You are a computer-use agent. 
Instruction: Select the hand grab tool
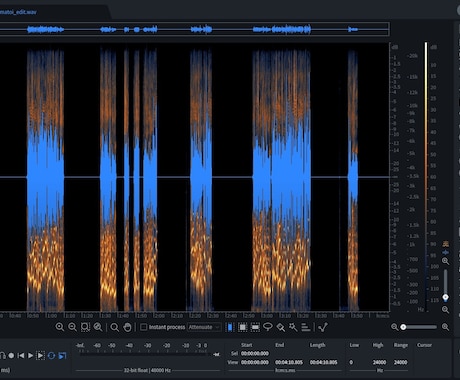[x=127, y=327]
